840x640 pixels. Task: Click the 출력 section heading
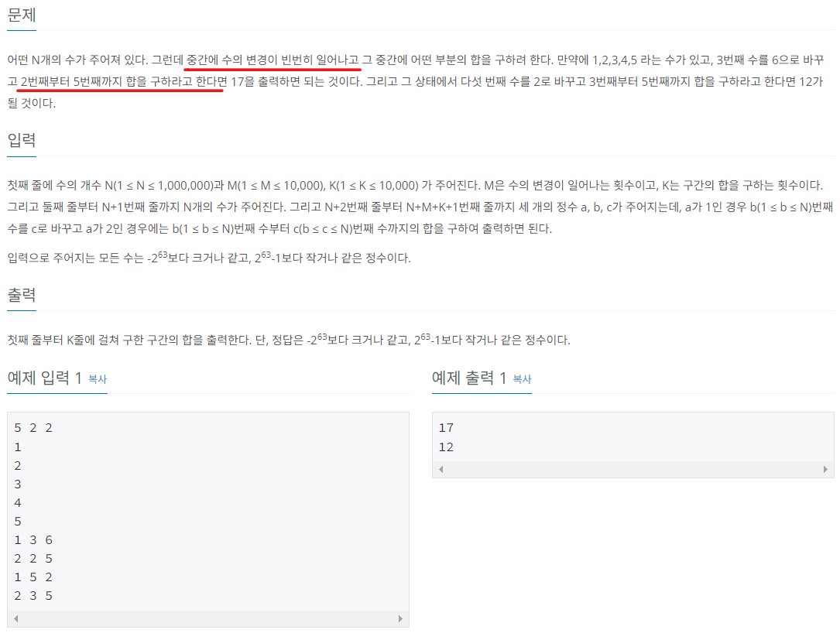point(22,295)
